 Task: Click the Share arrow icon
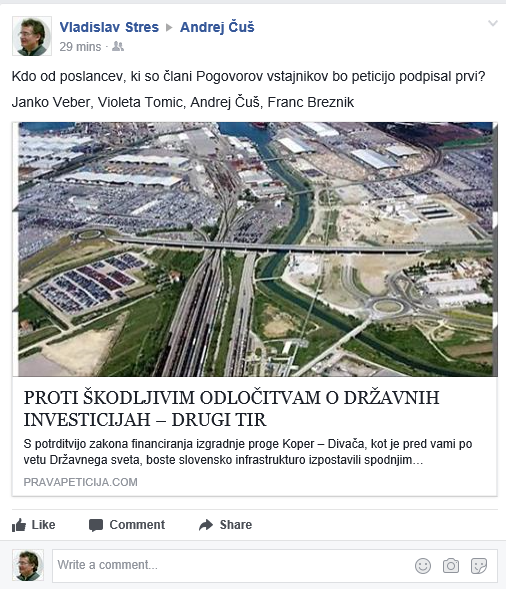click(x=206, y=525)
